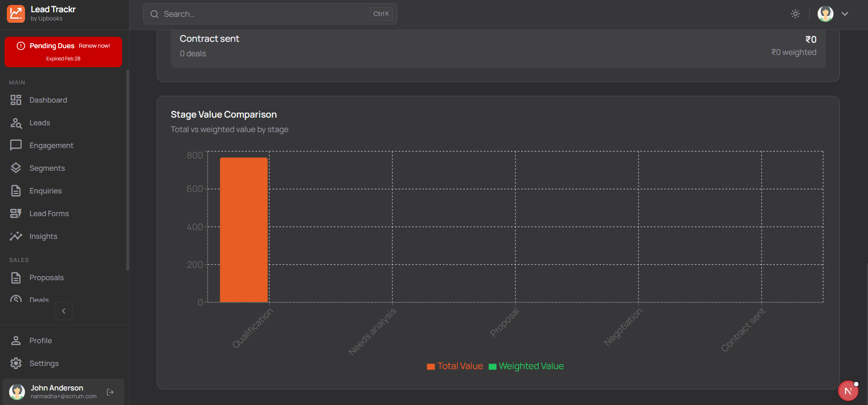Click the Dashboard grid icon
Viewport: 868px width, 405px height.
point(16,100)
